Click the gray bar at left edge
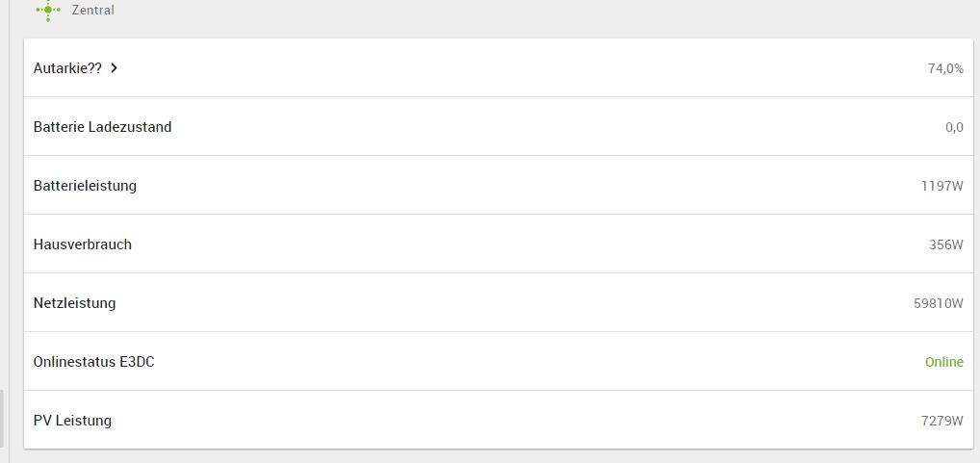This screenshot has width=980, height=463. click(x=2, y=419)
